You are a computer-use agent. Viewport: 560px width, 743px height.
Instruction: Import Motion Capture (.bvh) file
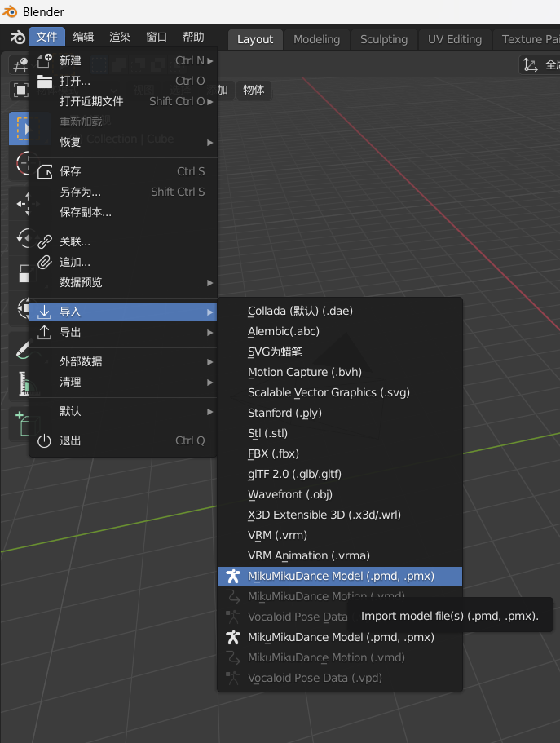pos(340,372)
